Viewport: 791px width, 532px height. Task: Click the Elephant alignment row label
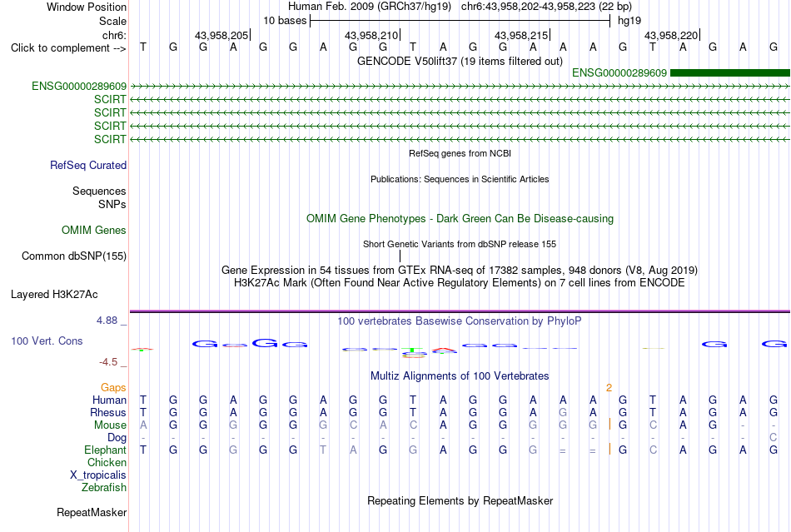pyautogui.click(x=105, y=450)
